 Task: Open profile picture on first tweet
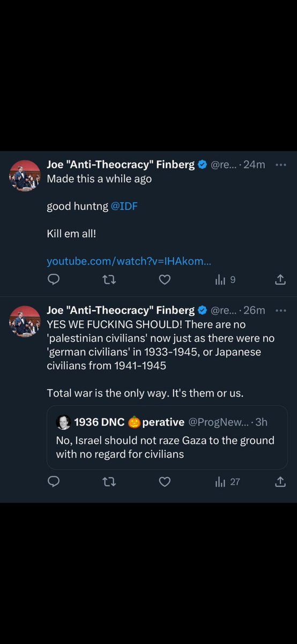click(25, 175)
